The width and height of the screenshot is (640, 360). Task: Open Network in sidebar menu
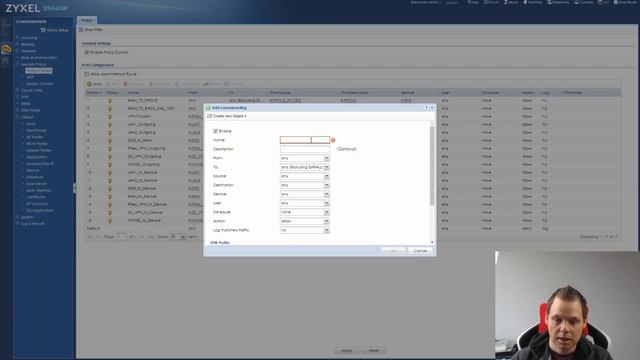tap(28, 51)
